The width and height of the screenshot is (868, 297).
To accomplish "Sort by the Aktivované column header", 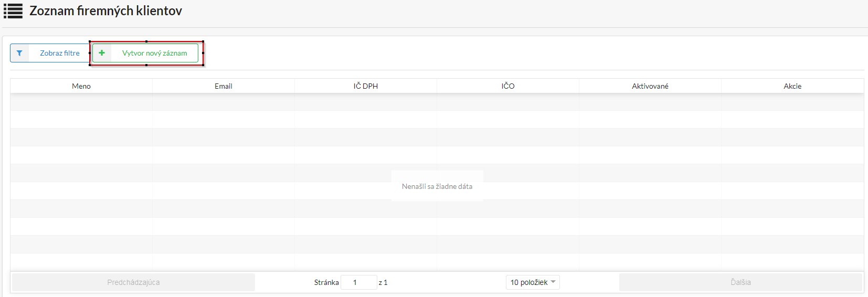I will click(x=650, y=86).
